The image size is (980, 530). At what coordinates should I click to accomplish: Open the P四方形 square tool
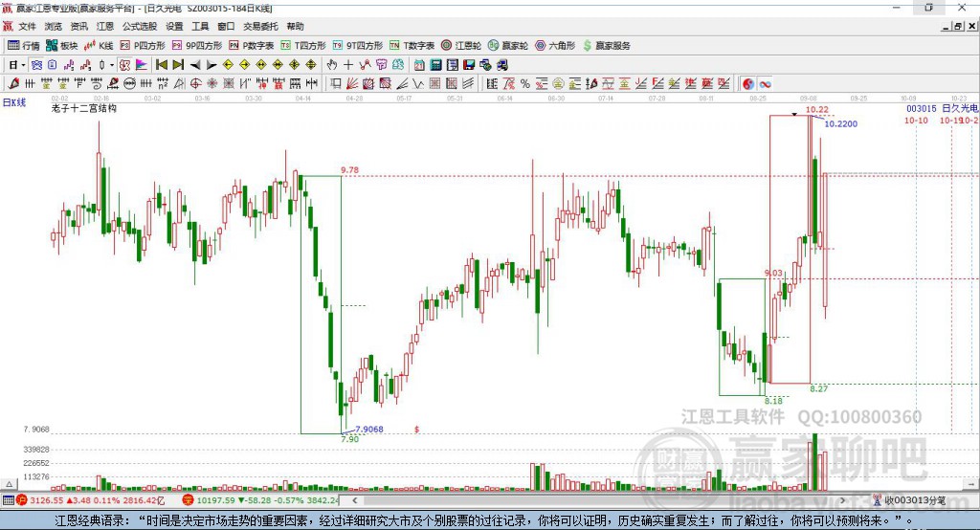point(143,46)
